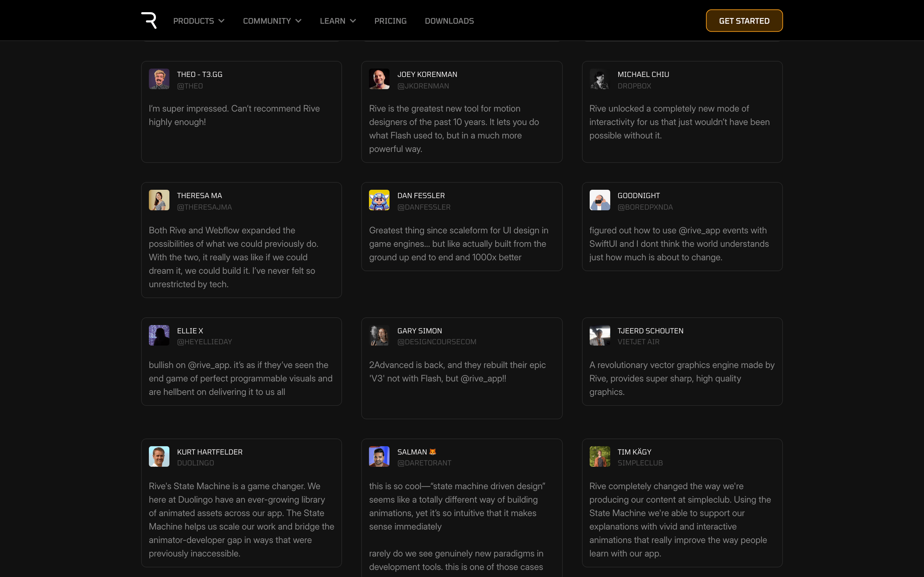The width and height of the screenshot is (924, 577).
Task: Click the Rive logo icon
Action: pyautogui.click(x=149, y=21)
